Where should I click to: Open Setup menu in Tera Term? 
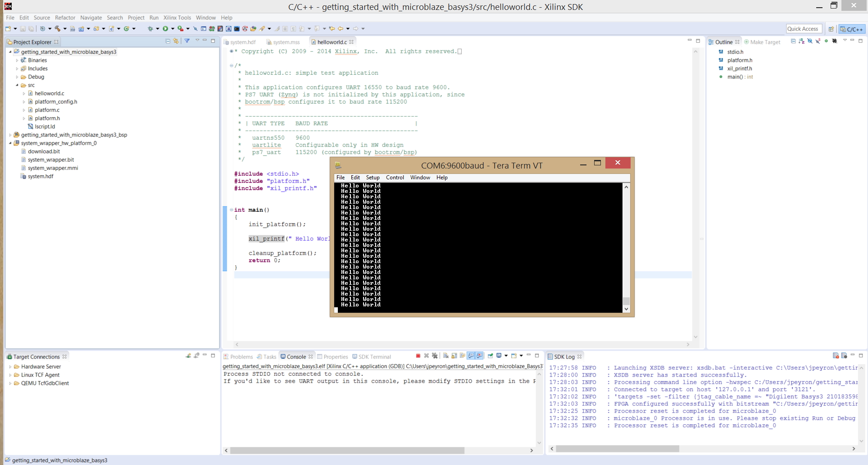[373, 178]
